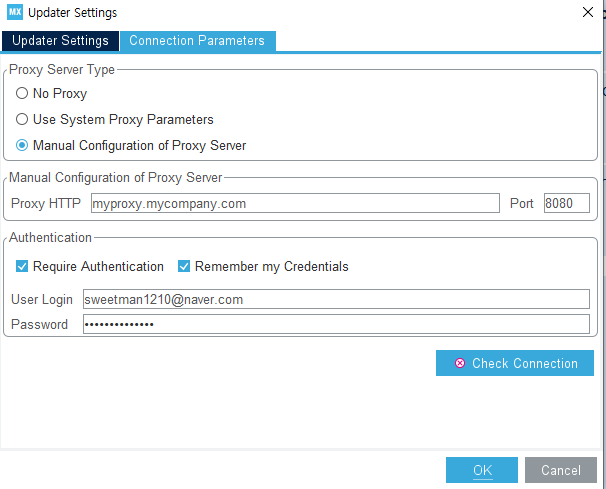Screen dimensions: 606x489
Task: Choose Use System Proxy Parameters
Action: pos(22,120)
